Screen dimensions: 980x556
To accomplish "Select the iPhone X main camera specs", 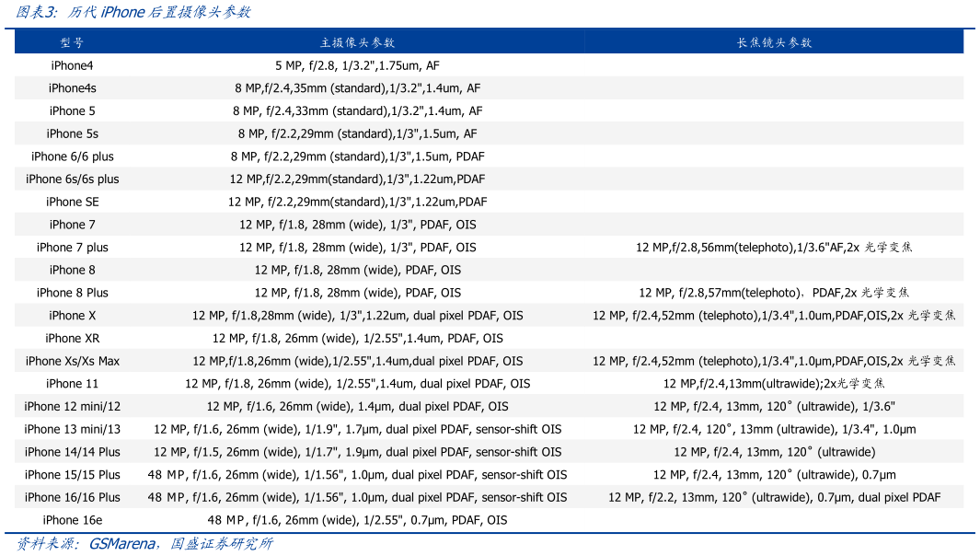I will point(358,316).
